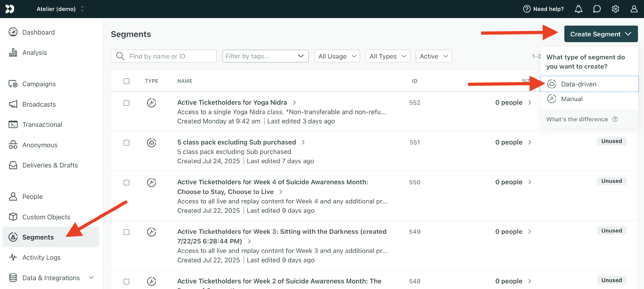The image size is (644, 289).
Task: Open the All Usage dropdown
Action: (337, 56)
